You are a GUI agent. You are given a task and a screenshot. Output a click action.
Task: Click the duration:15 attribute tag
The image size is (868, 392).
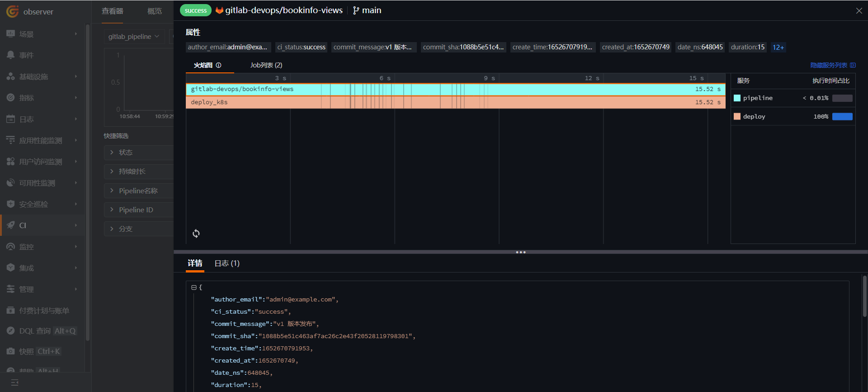click(x=748, y=47)
